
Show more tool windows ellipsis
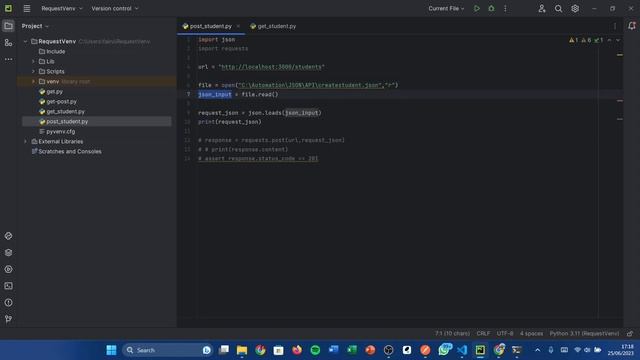[8, 59]
